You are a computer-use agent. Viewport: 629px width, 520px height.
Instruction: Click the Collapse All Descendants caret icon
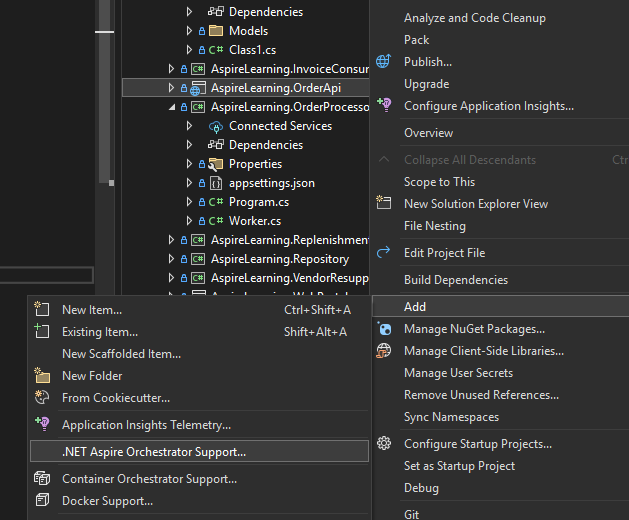click(x=384, y=159)
